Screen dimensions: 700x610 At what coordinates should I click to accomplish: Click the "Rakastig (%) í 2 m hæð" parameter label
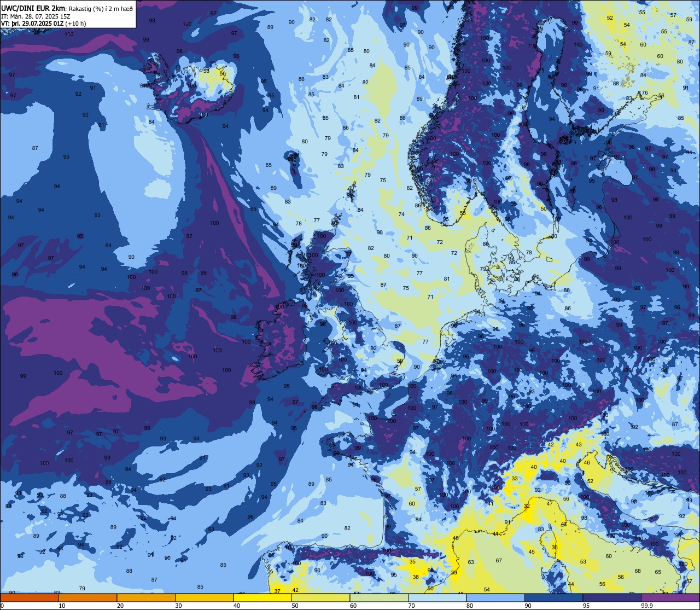coord(101,8)
